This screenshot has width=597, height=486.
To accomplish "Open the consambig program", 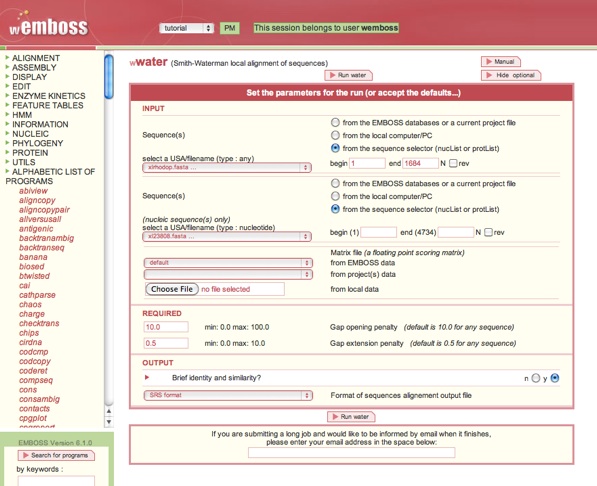I will coord(40,399).
